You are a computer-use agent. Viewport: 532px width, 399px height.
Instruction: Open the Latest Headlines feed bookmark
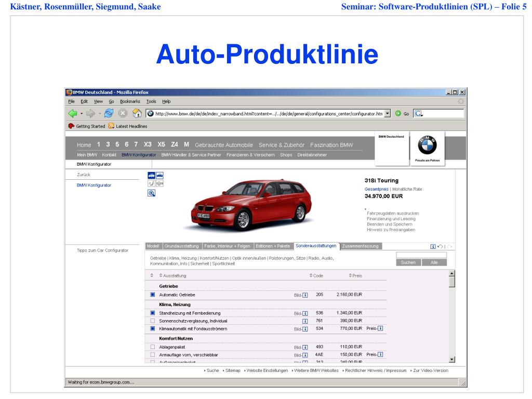coord(128,126)
